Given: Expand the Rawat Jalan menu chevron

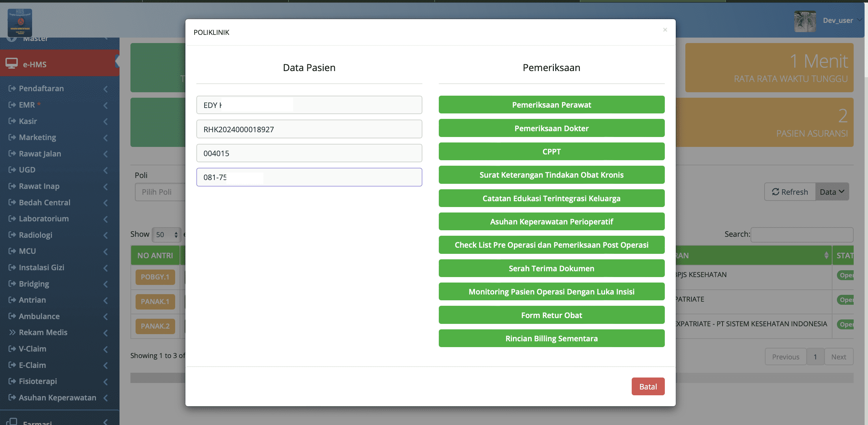Looking at the screenshot, I should click(106, 154).
